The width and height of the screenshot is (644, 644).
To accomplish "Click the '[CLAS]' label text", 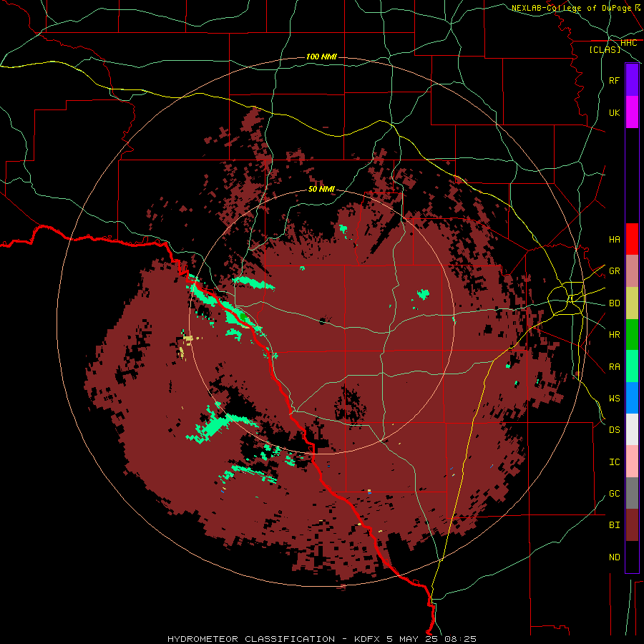I will click(x=605, y=49).
